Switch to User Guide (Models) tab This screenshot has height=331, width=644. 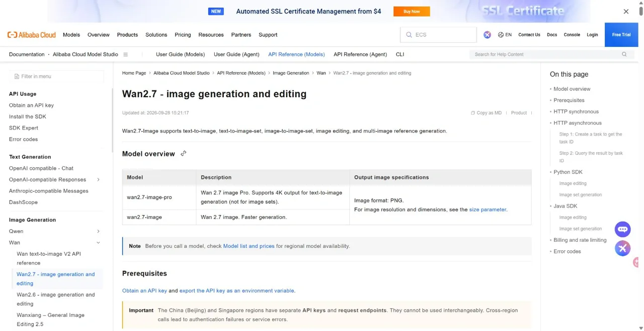(180, 54)
